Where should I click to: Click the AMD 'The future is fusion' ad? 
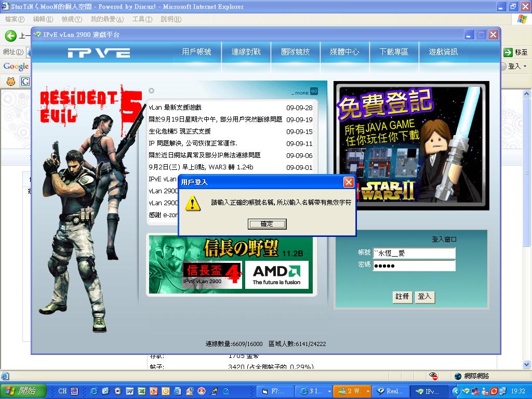[x=276, y=275]
